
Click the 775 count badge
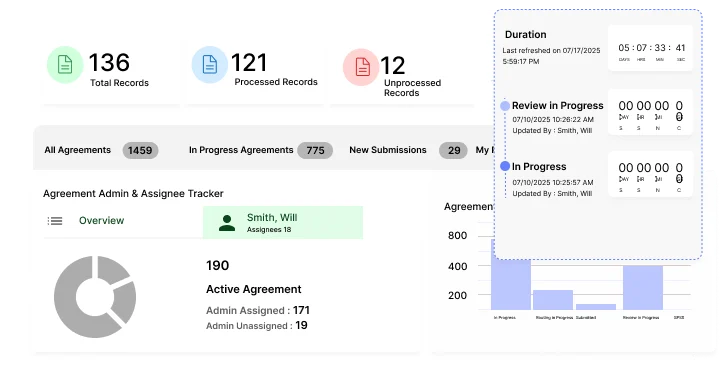(315, 151)
